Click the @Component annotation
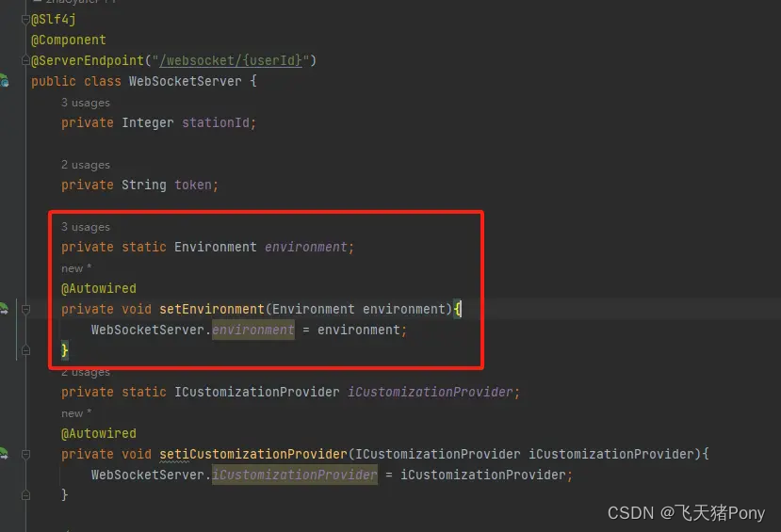781x532 pixels. (x=68, y=40)
